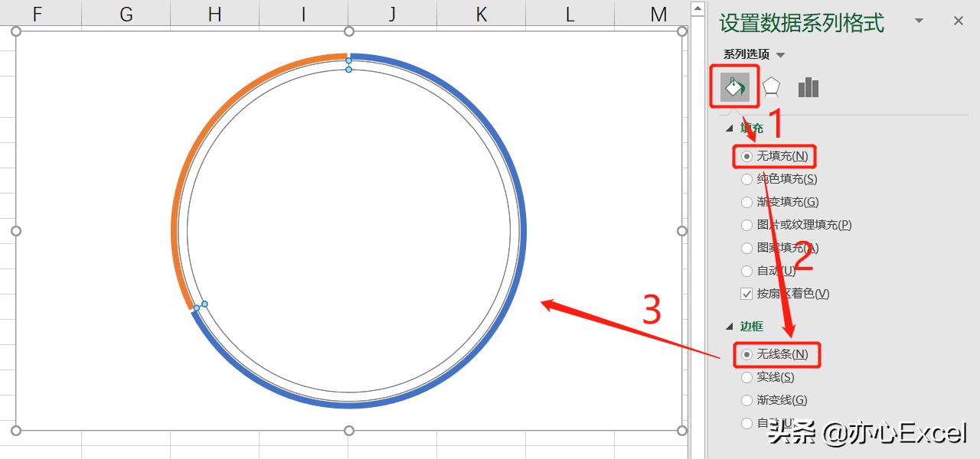Image resolution: width=980 pixels, height=459 pixels.
Task: Select the 无填充(N) radio button
Action: 746,156
